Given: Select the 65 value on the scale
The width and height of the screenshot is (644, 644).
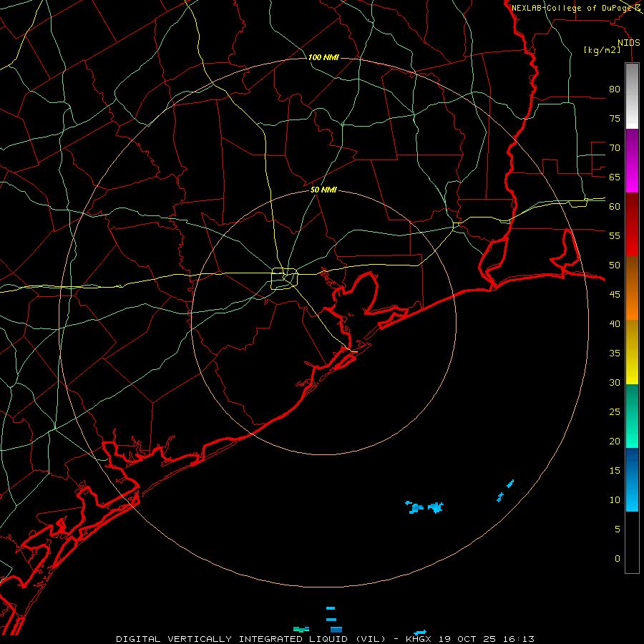Looking at the screenshot, I should pos(615,177).
